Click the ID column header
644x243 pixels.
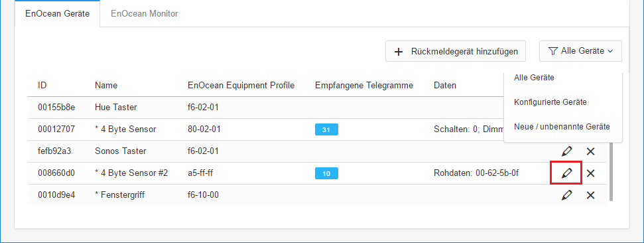click(42, 85)
